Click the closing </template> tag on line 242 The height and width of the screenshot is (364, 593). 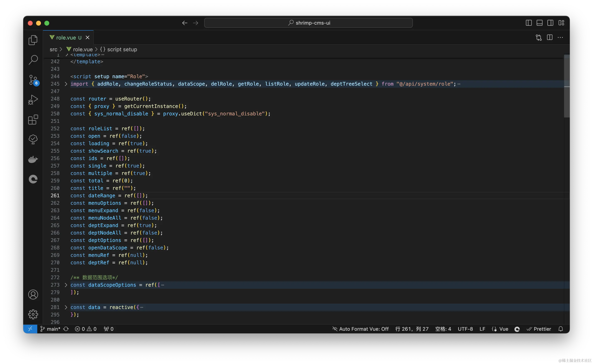87,62
